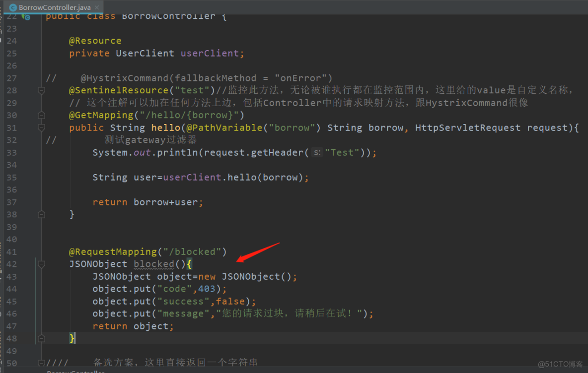Click the green fold marker beside line 48

tap(42, 338)
